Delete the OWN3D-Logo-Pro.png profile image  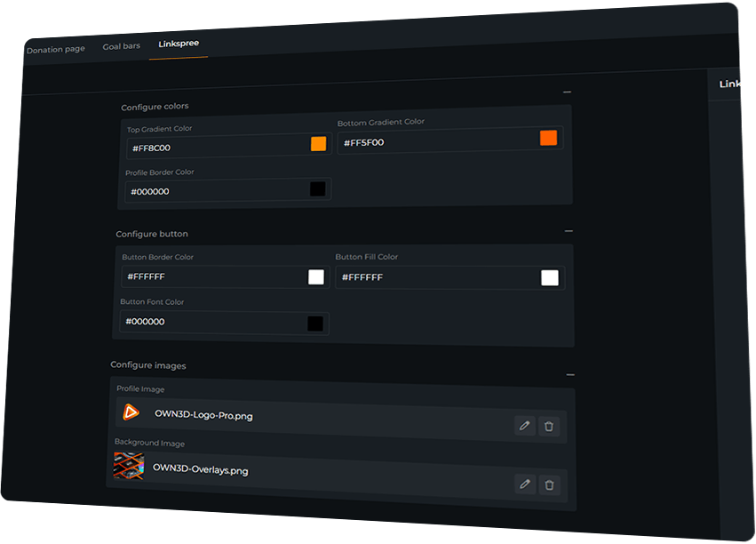549,427
